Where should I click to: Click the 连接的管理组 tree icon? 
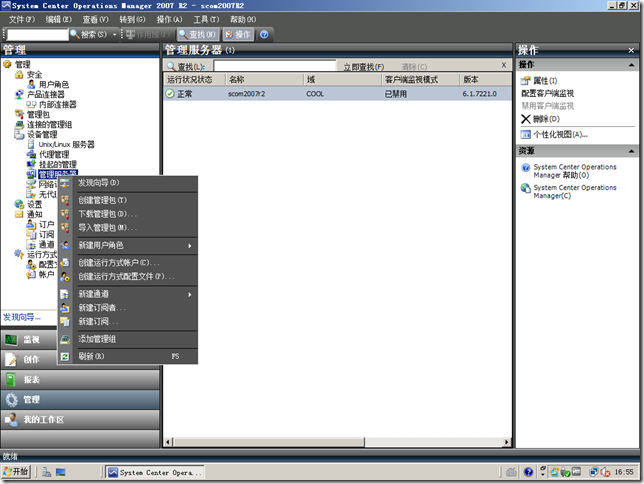(x=19, y=124)
